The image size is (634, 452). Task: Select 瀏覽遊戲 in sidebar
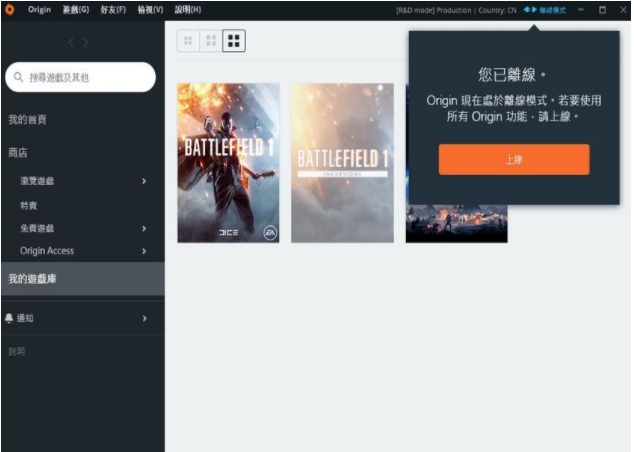pyautogui.click(x=37, y=181)
